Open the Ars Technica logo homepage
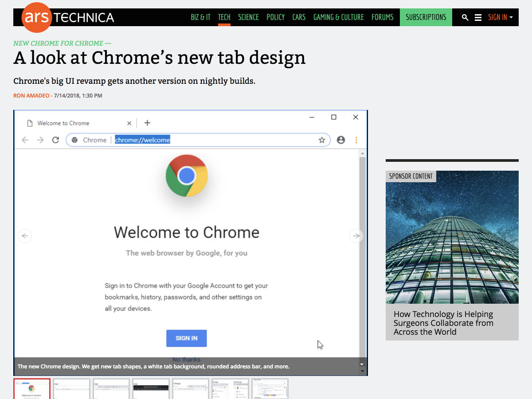The height and width of the screenshot is (399, 532). click(x=68, y=17)
